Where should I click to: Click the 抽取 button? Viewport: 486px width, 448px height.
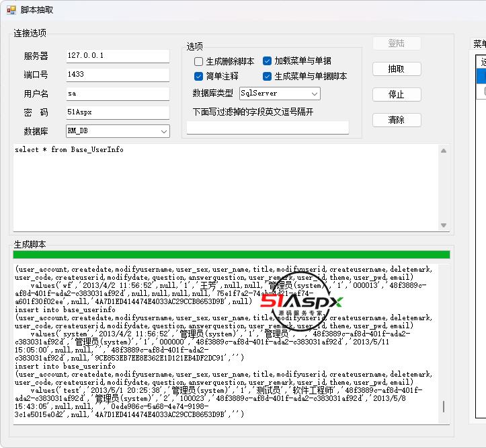397,69
